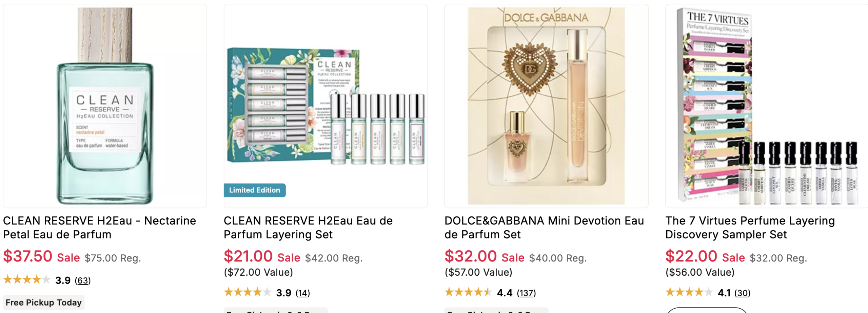The width and height of the screenshot is (868, 313).
Task: Click CLEAN RESERVE H2Eau Nectarine Petal title
Action: 99,227
